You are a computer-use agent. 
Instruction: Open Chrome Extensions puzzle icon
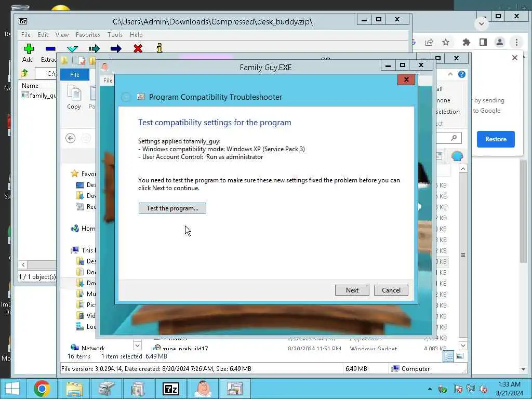[467, 42]
